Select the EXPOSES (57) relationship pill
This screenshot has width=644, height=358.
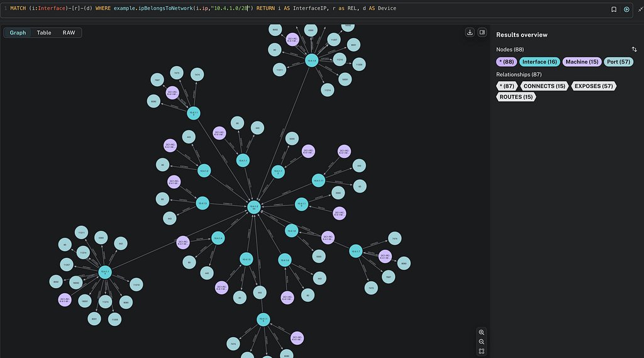pyautogui.click(x=594, y=86)
